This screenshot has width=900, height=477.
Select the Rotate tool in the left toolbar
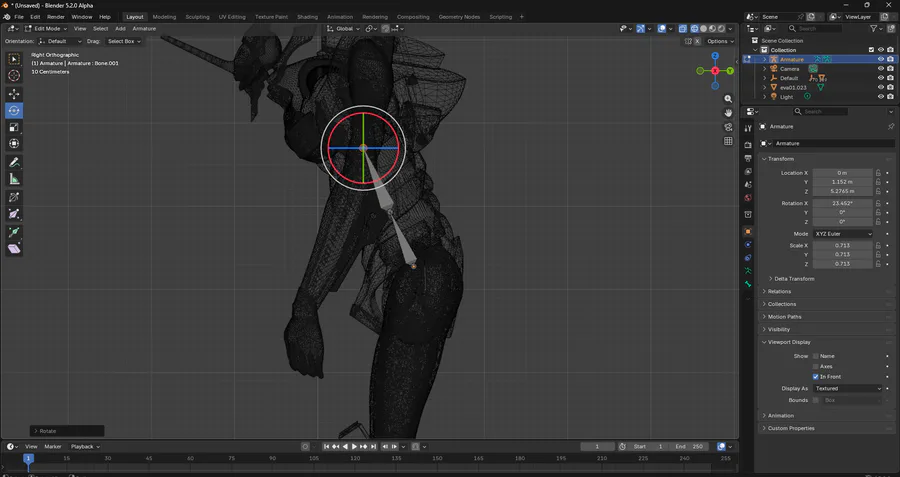pos(14,110)
